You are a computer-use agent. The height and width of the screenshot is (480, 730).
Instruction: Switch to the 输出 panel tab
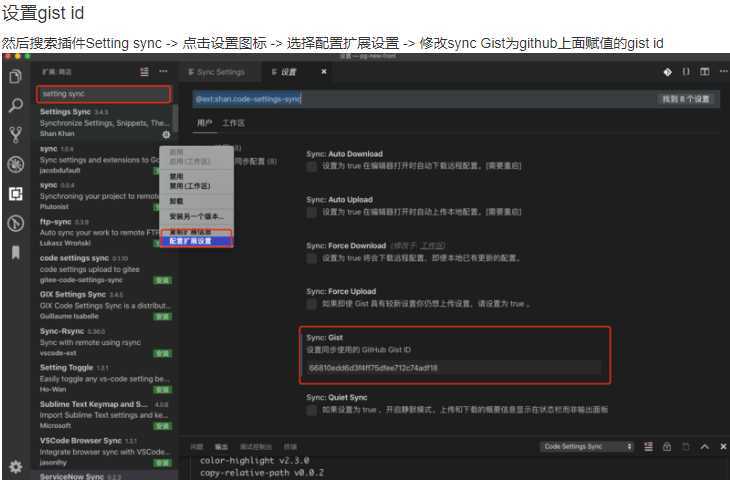[x=221, y=447]
